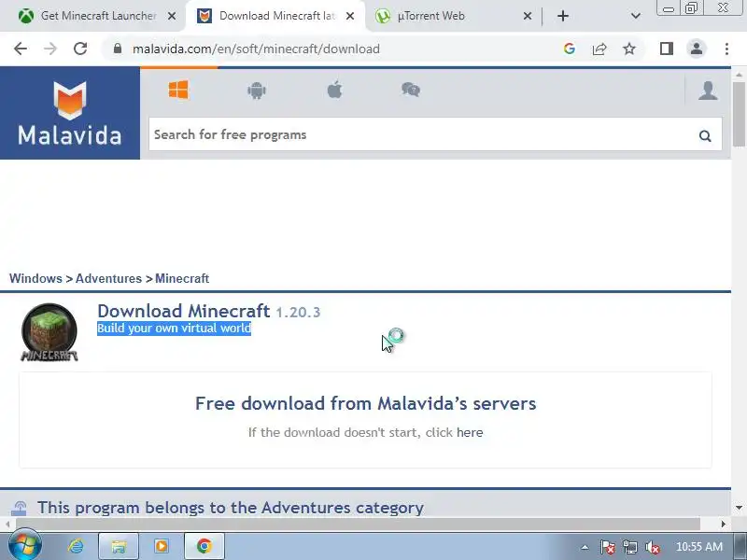Viewport: 747px width, 560px height.
Task: Show hidden tray icons arrow
Action: 585,547
